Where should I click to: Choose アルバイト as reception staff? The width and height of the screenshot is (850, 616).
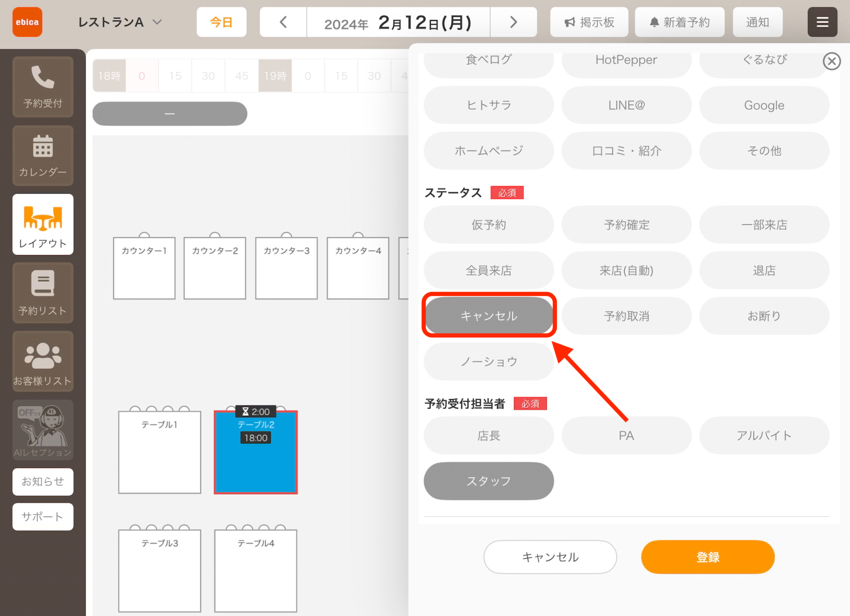point(764,435)
